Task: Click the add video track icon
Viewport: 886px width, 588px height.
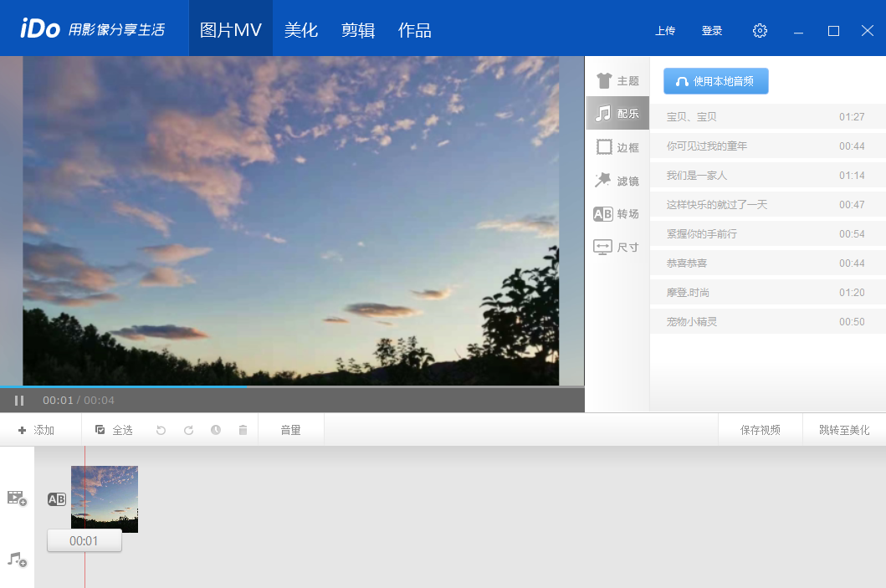Action: click(17, 499)
